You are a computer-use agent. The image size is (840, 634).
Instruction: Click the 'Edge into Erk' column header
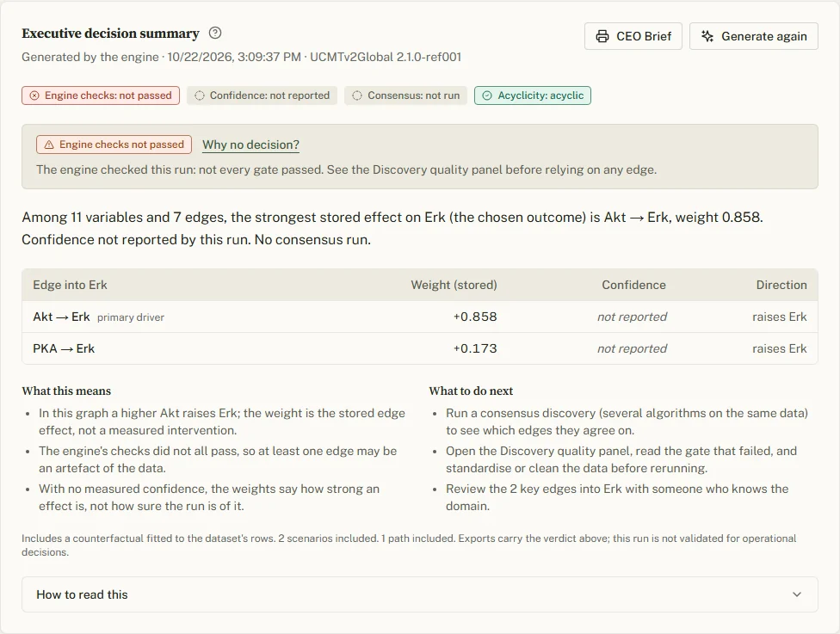coord(71,285)
